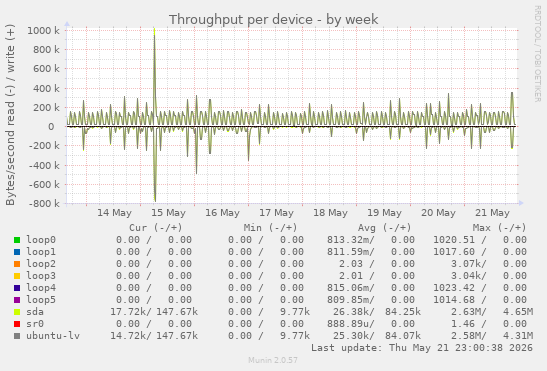The height and width of the screenshot is (371, 547).
Task: Click the sda average write value 84.25k
Action: [403, 312]
